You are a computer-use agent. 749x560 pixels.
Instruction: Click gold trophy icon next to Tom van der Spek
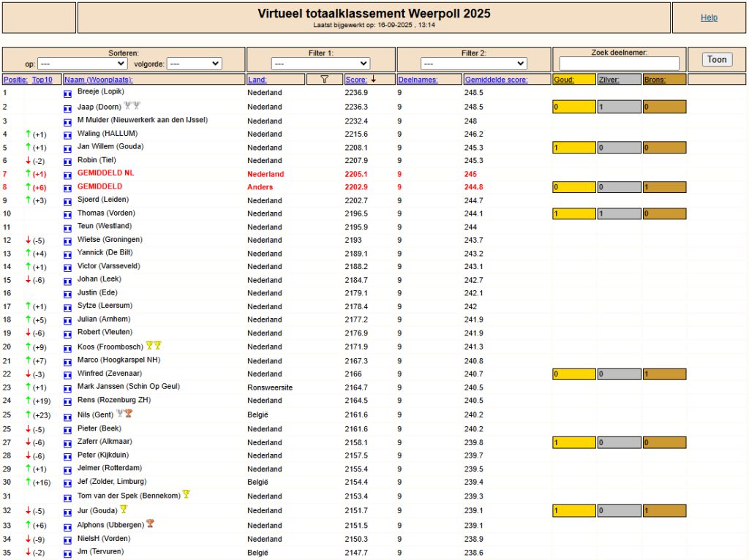[x=187, y=494]
